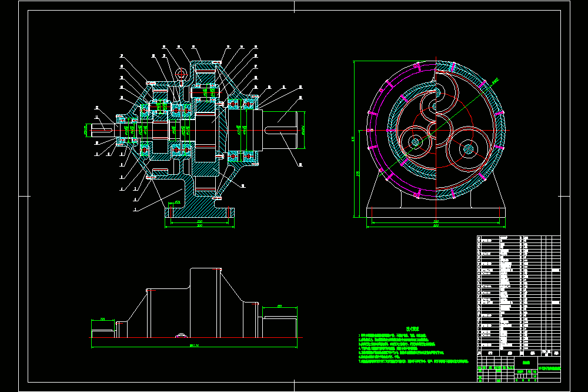Click the parts list table above the title block
Viewport: 588px width, 392px height.
coord(519,296)
